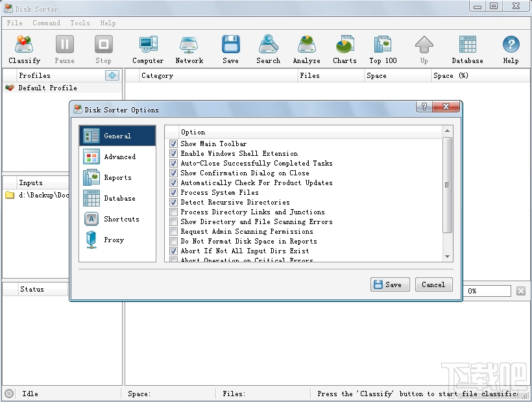532x402 pixels.
Task: Open the Tools menu
Action: [x=80, y=23]
